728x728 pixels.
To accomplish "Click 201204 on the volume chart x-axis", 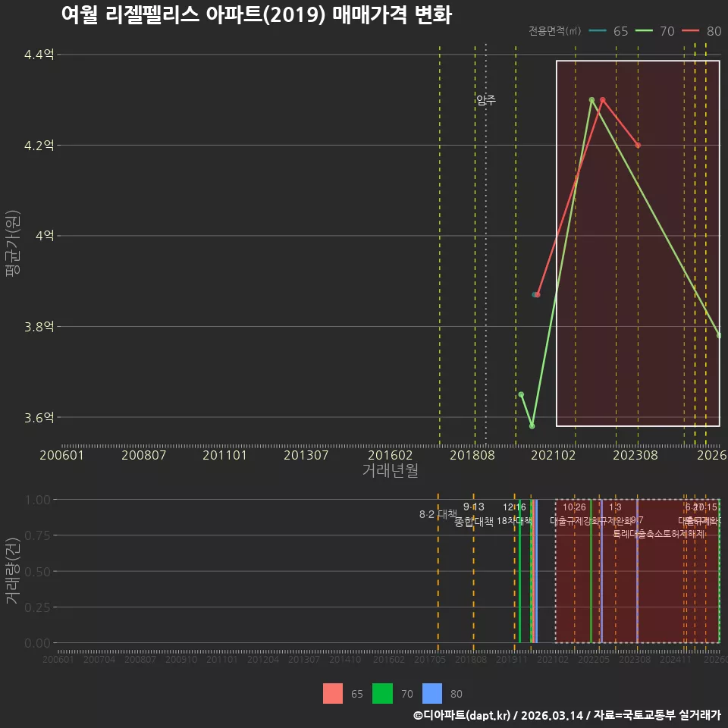I will pyautogui.click(x=263, y=659).
